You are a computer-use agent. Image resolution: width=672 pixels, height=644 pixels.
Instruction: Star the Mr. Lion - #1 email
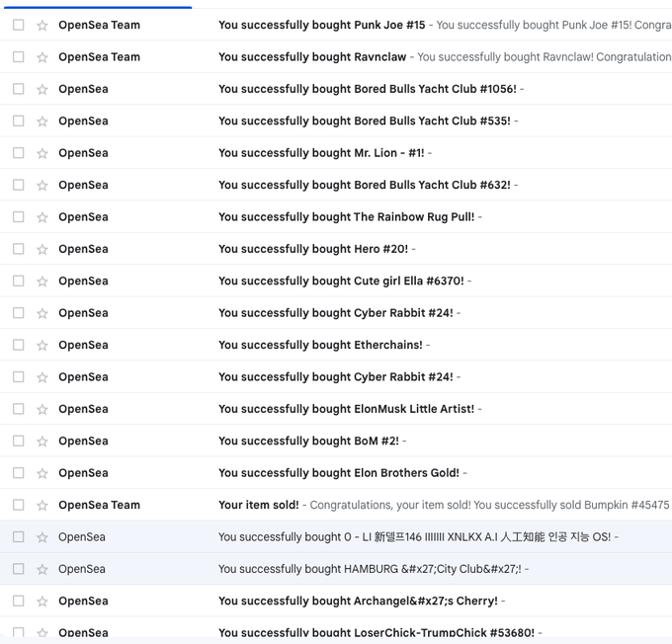point(42,153)
